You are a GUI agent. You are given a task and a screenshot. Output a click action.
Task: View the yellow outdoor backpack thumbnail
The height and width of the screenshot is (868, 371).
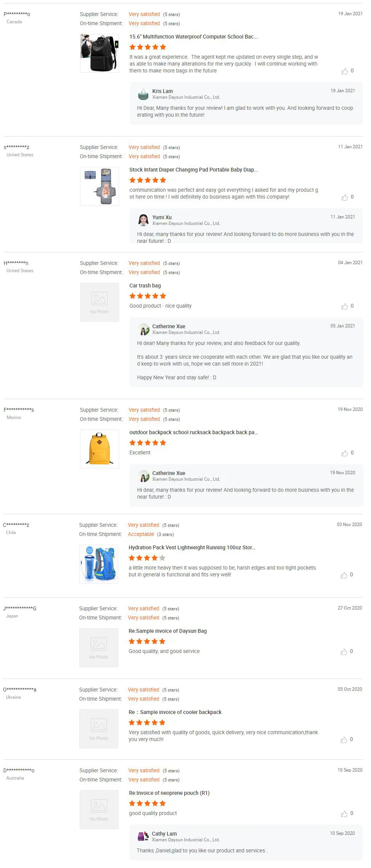pyautogui.click(x=99, y=449)
